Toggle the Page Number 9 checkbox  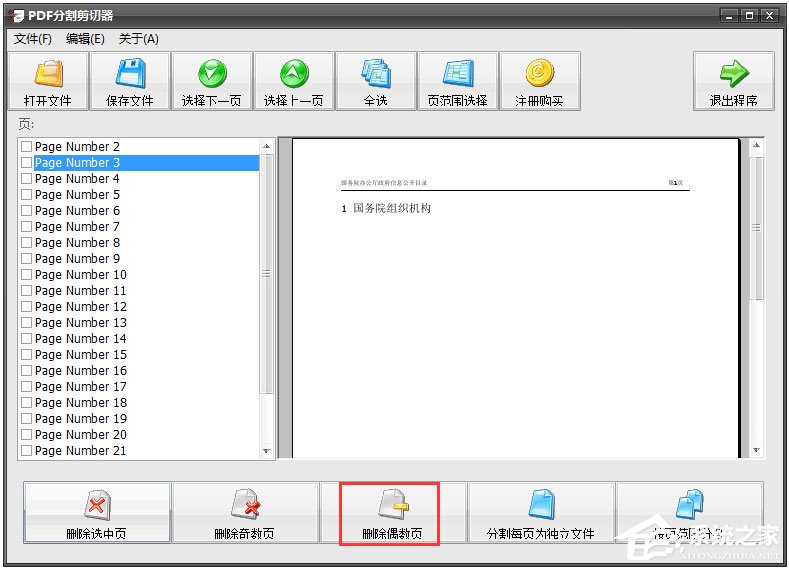click(x=26, y=259)
